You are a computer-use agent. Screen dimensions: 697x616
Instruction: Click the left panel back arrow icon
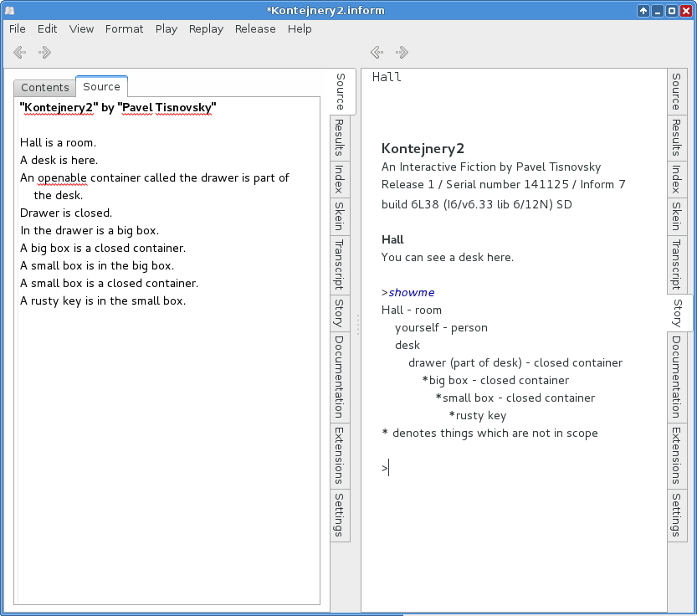[20, 53]
